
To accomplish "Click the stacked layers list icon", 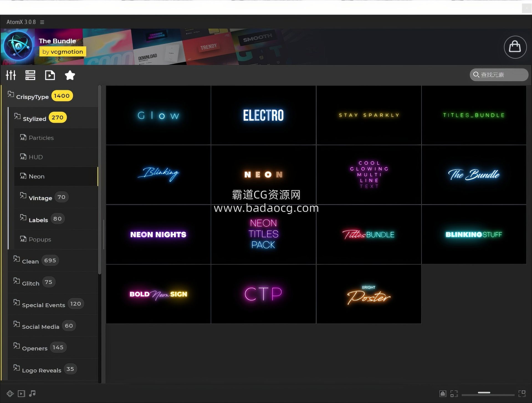I will click(30, 75).
